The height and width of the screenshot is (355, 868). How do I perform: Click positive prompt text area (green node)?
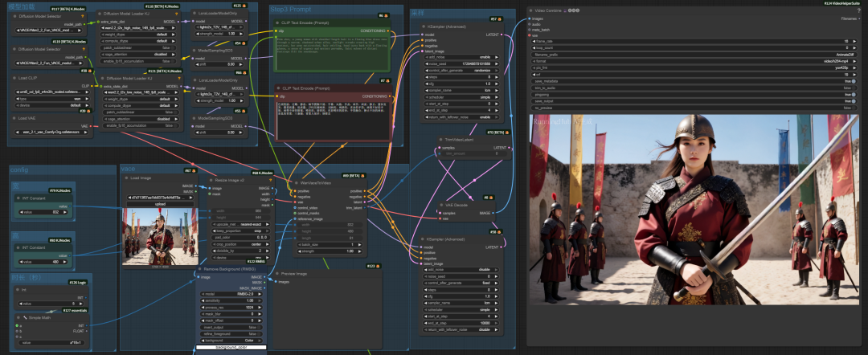[x=332, y=52]
